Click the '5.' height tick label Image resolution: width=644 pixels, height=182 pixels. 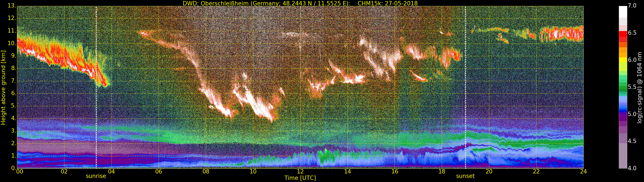(x=13, y=106)
